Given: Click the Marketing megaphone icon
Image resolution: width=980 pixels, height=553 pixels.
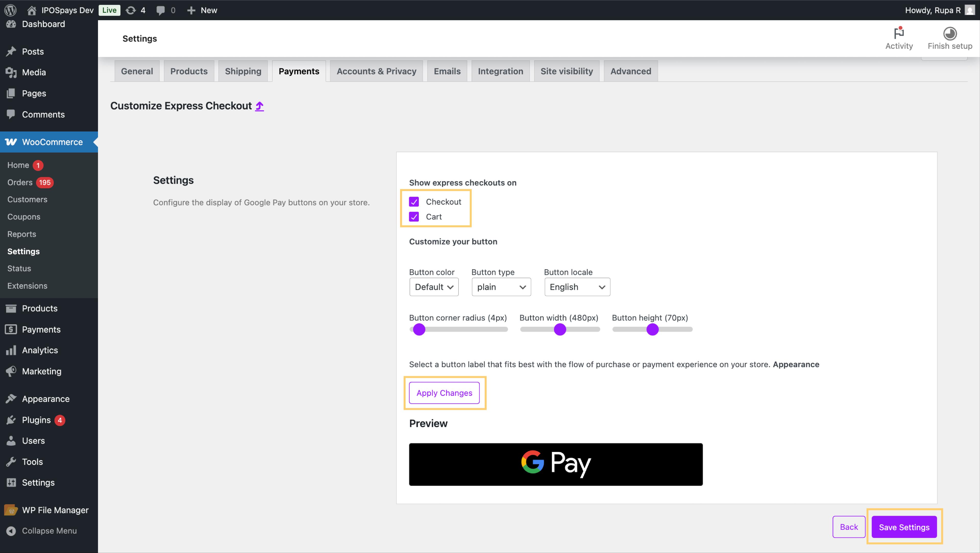Looking at the screenshot, I should pyautogui.click(x=11, y=371).
